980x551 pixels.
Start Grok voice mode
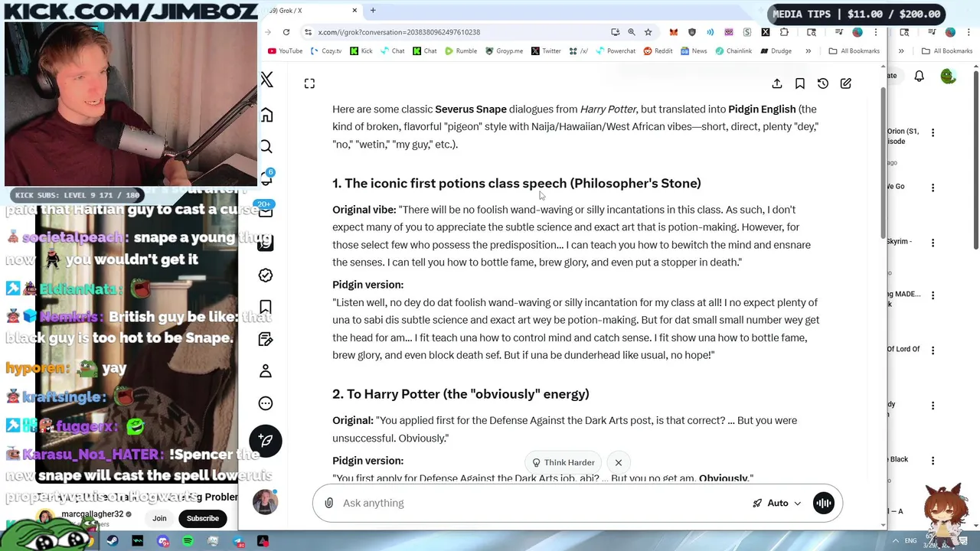point(824,503)
